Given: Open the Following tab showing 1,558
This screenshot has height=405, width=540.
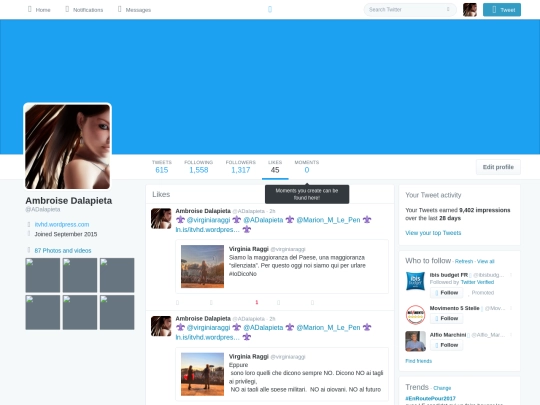Looking at the screenshot, I should 198,167.
